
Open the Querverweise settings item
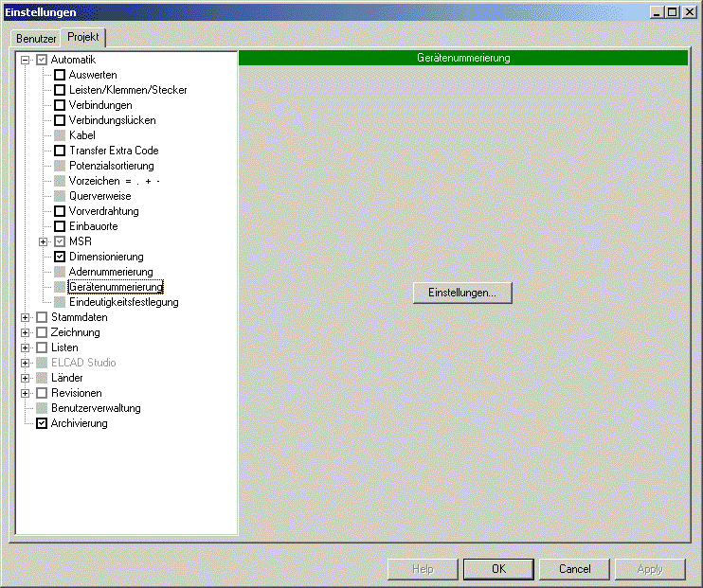100,196
